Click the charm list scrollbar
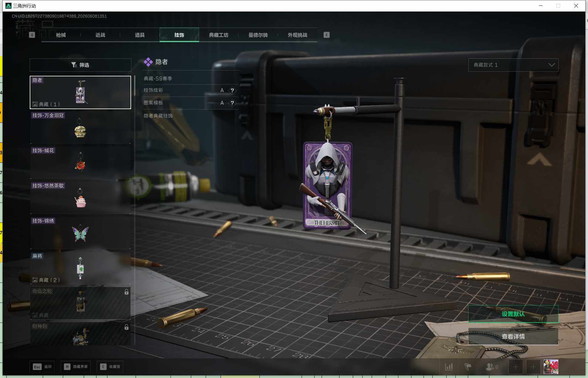 pyautogui.click(x=135, y=85)
